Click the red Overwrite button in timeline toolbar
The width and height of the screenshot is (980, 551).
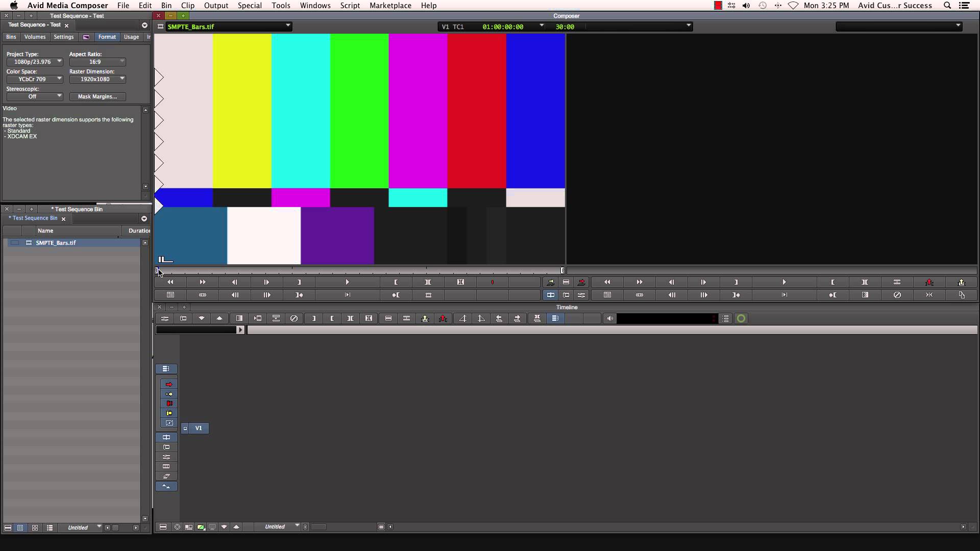pyautogui.click(x=443, y=318)
